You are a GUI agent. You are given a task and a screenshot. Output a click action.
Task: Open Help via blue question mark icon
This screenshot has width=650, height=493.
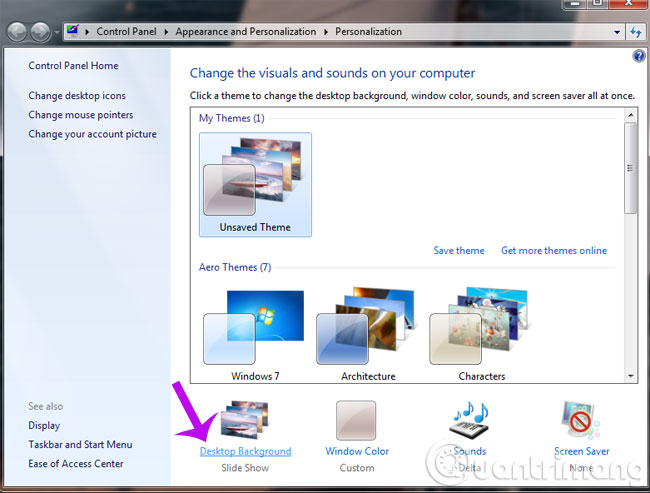click(x=639, y=56)
